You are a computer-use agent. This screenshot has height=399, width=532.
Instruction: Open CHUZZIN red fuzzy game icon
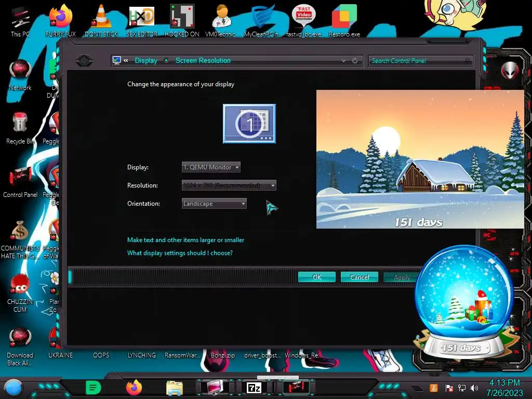(20, 293)
